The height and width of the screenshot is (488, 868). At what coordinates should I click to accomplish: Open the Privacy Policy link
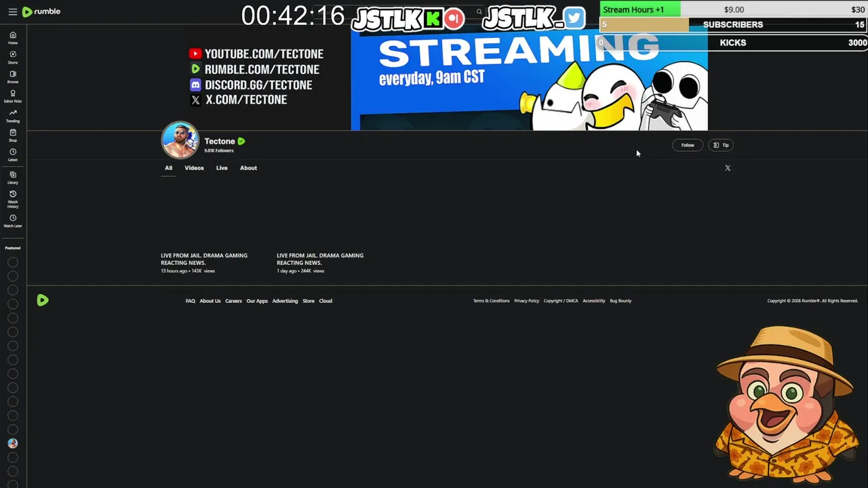(x=526, y=301)
